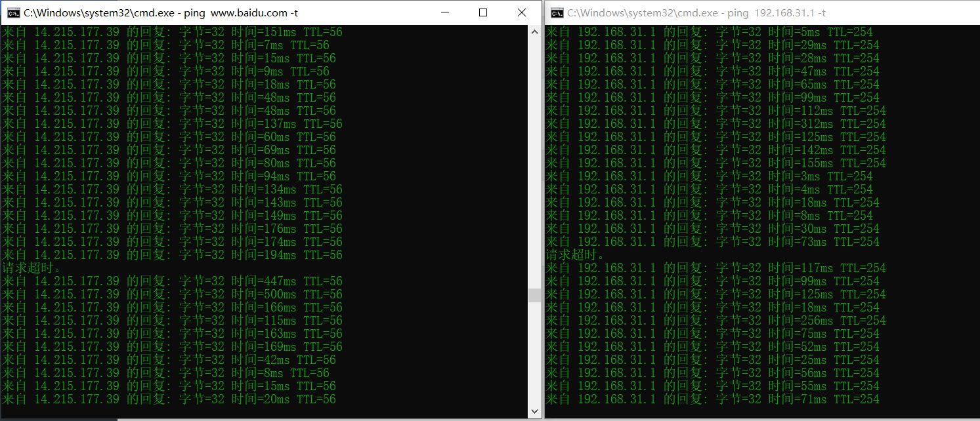The image size is (980, 421).
Task: Click scrollbar up arrow in baidu ping window
Action: pos(534,31)
